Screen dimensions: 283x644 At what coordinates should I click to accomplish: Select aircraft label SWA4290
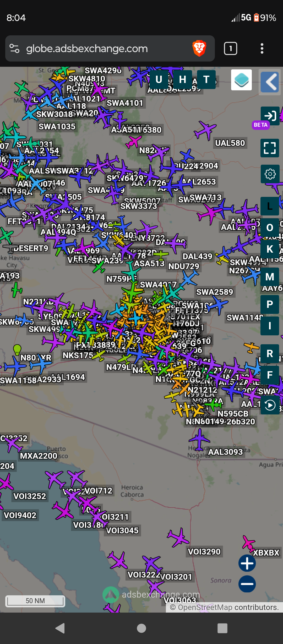pyautogui.click(x=103, y=70)
